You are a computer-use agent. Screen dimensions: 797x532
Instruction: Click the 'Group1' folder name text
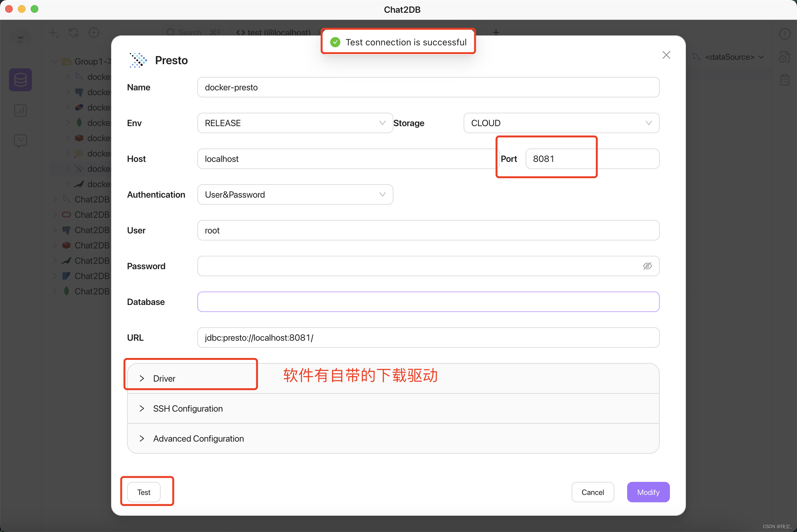pyautogui.click(x=92, y=61)
